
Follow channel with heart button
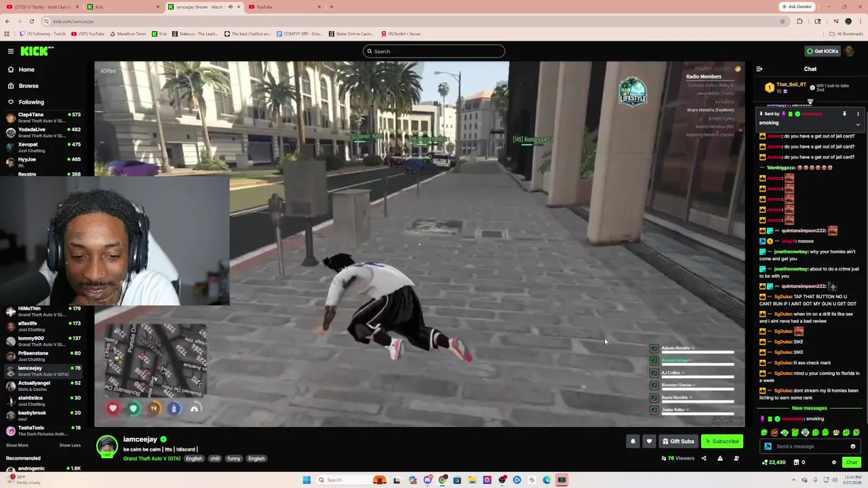coord(649,441)
